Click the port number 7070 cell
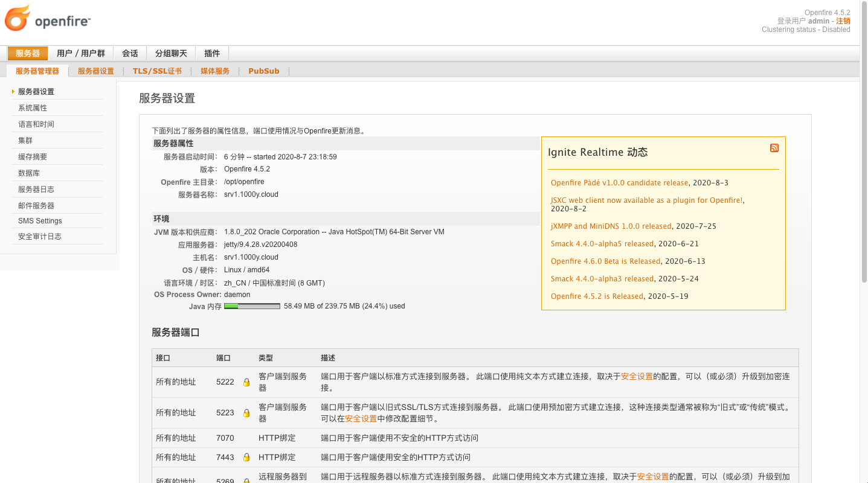This screenshot has height=483, width=868. pos(225,438)
